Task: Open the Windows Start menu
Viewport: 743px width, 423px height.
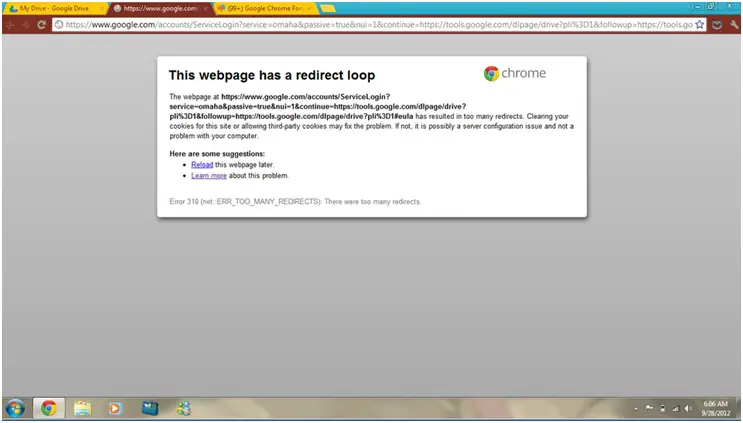Action: click(15, 408)
